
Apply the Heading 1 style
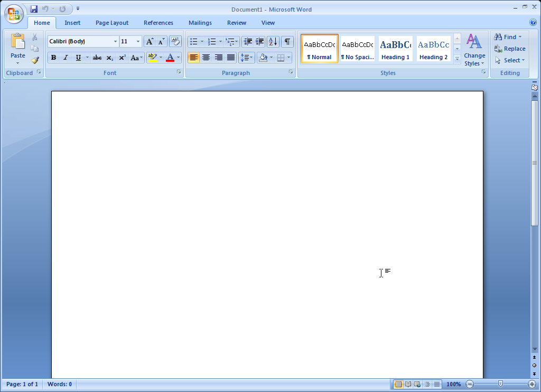[395, 49]
